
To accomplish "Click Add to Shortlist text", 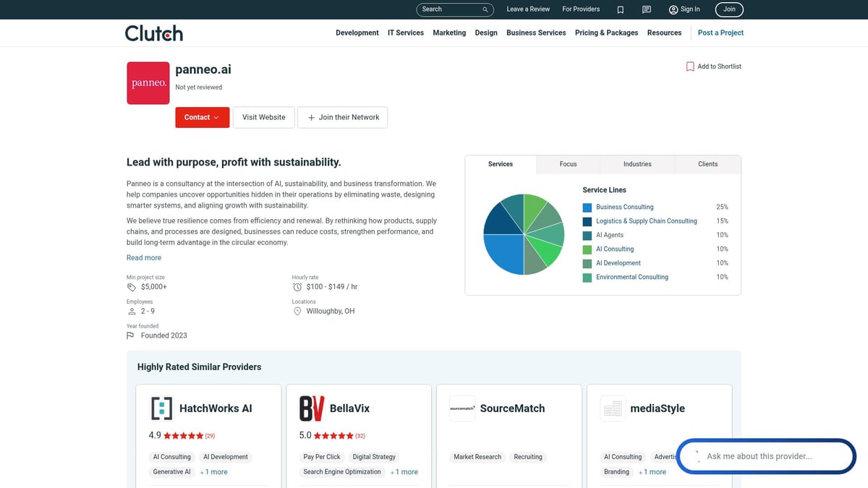I will [719, 67].
